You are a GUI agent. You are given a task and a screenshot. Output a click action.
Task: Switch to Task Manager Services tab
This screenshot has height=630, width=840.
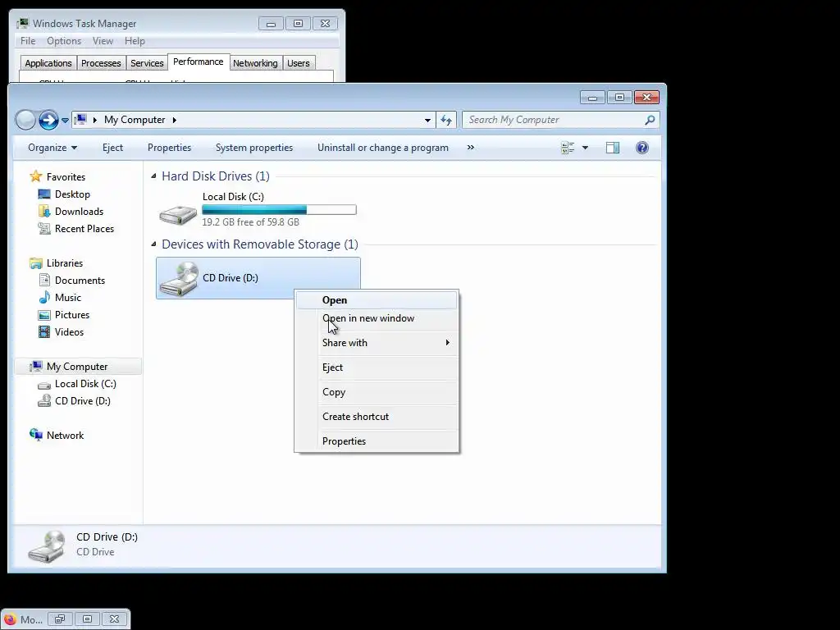147,63
